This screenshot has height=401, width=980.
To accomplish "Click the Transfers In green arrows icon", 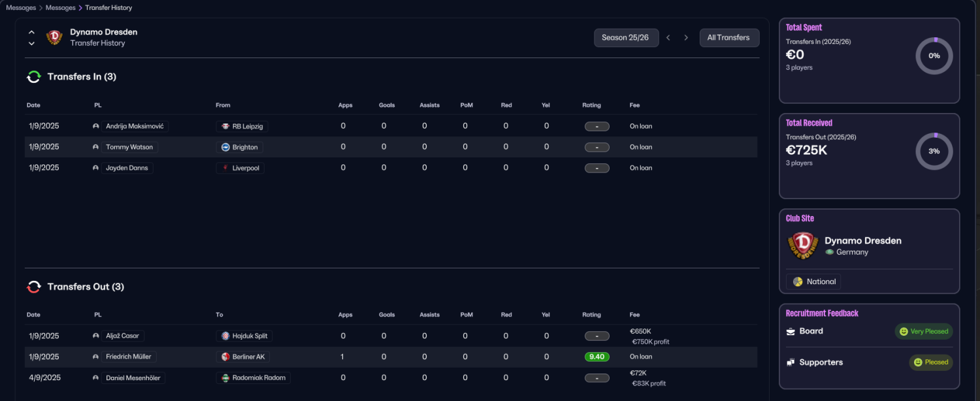I will 34,77.
